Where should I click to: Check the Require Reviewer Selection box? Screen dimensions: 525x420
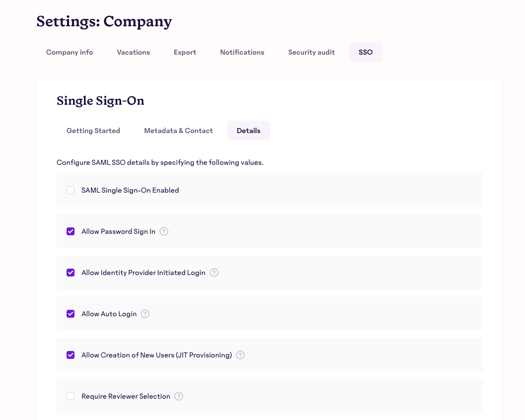[x=71, y=396]
